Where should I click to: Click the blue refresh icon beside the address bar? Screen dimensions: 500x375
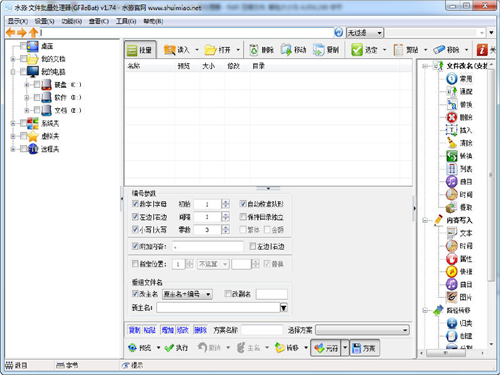pos(338,32)
